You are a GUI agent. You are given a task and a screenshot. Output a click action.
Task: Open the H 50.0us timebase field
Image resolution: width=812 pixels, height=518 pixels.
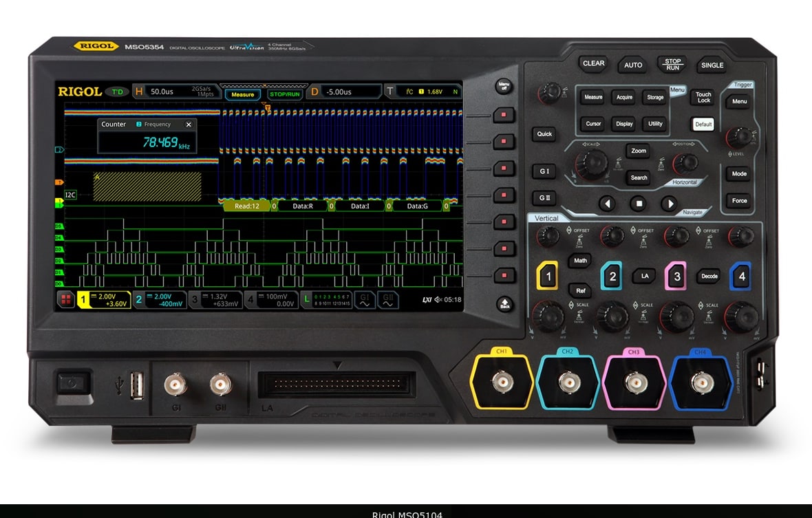tap(177, 91)
